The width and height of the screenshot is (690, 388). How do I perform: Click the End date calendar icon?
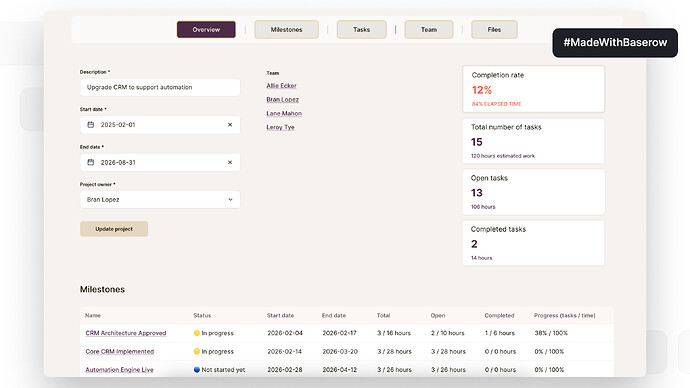[x=91, y=162]
